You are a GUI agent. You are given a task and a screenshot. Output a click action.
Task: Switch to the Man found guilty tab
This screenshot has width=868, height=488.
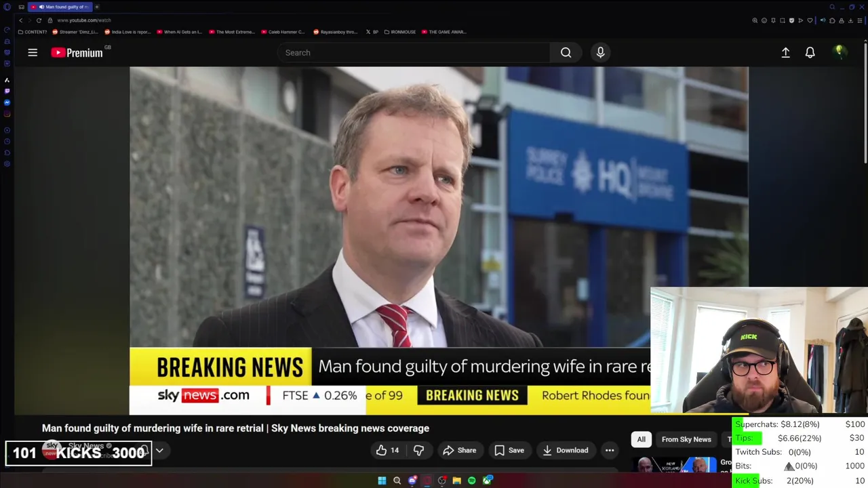click(60, 7)
